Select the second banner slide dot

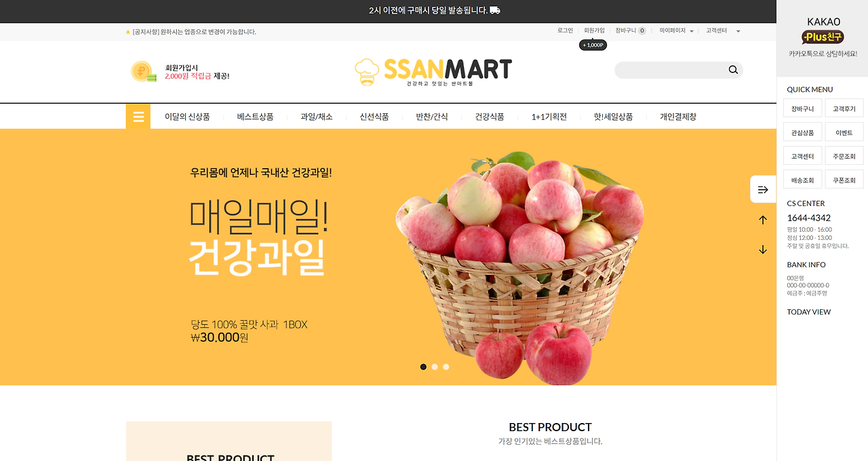click(x=435, y=367)
